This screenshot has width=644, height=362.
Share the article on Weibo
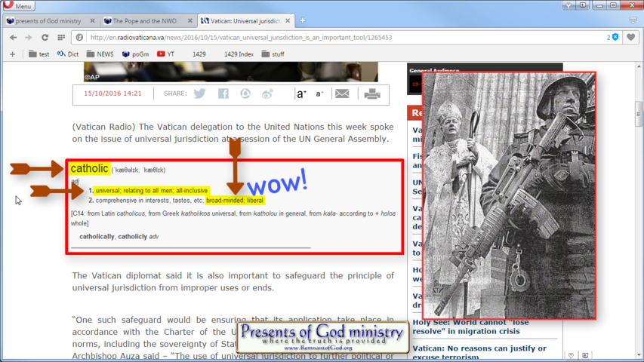click(x=267, y=94)
